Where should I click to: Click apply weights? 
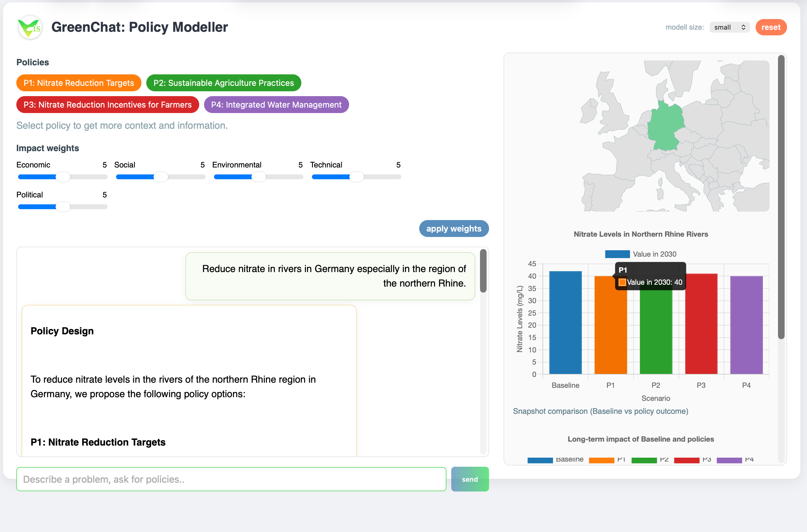pos(454,228)
